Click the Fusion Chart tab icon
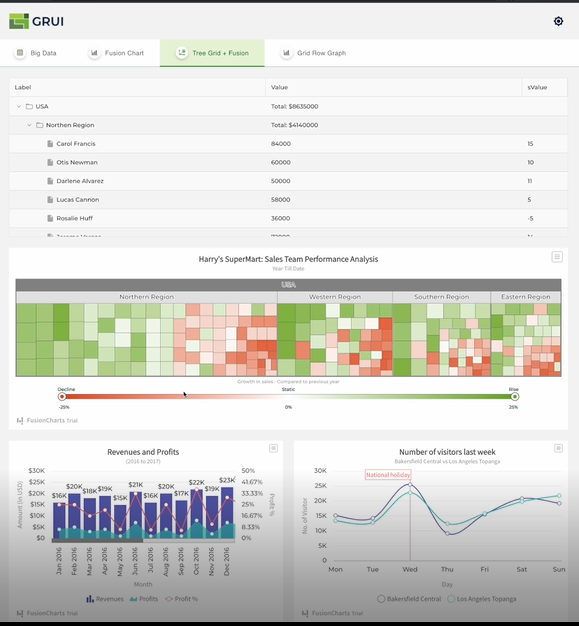Image resolution: width=579 pixels, height=626 pixels. point(94,53)
